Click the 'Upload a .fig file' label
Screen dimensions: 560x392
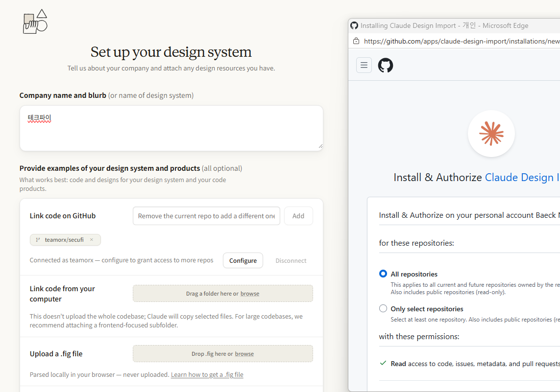[x=56, y=354]
